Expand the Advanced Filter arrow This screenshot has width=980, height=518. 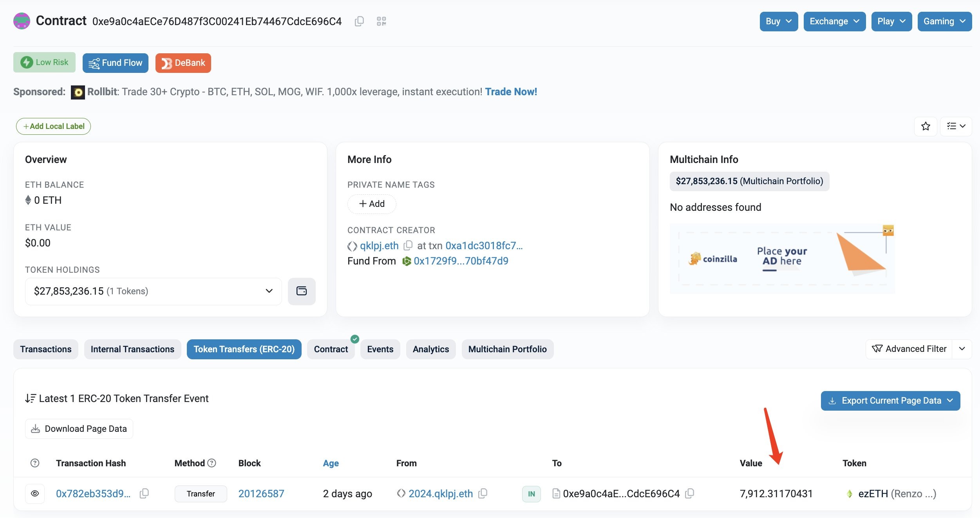(962, 349)
